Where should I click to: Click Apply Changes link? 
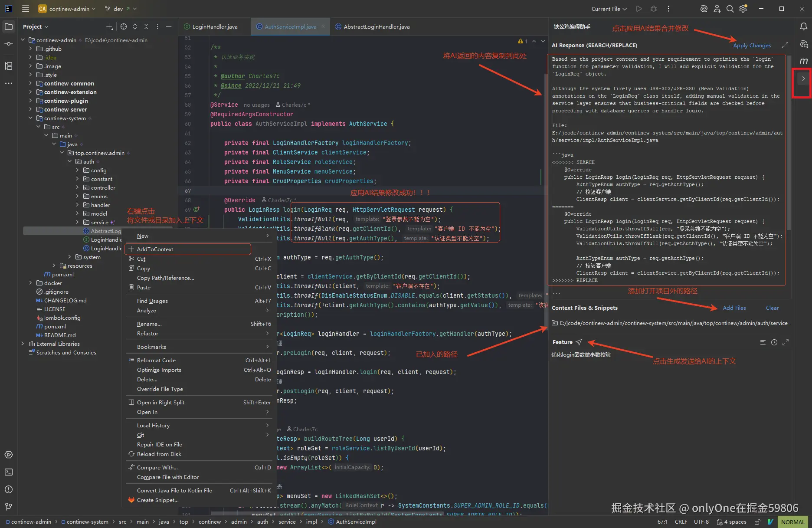click(x=752, y=45)
